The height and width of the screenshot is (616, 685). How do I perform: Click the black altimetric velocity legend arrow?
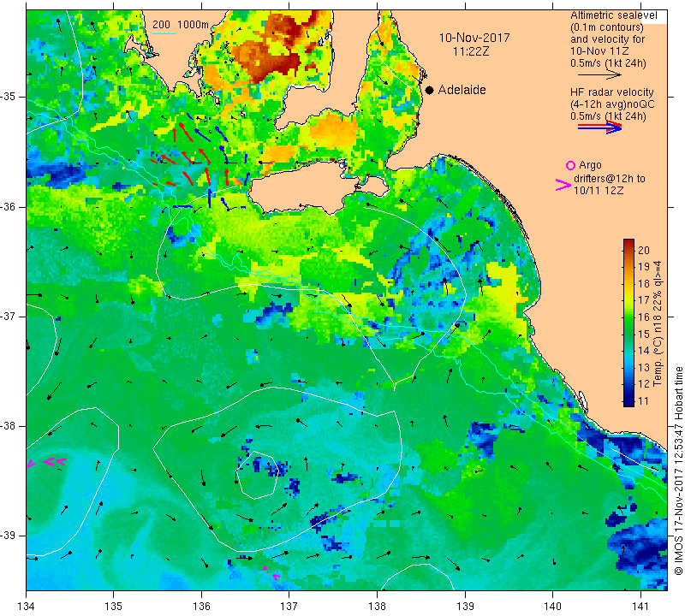click(599, 75)
